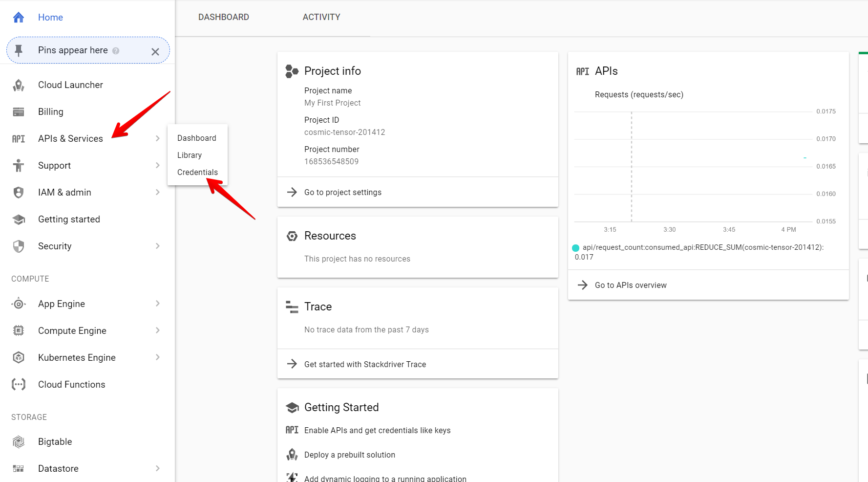The height and width of the screenshot is (482, 868).
Task: Open Support via its person icon
Action: click(18, 165)
